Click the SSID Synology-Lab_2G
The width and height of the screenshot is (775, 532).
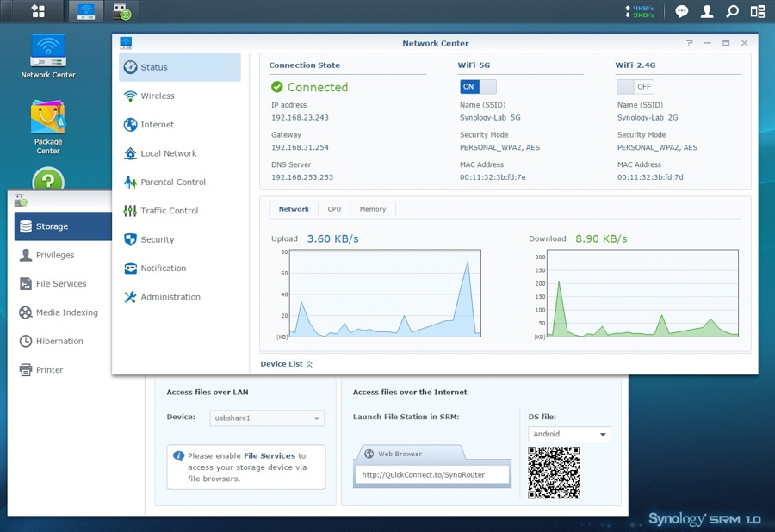[648, 118]
